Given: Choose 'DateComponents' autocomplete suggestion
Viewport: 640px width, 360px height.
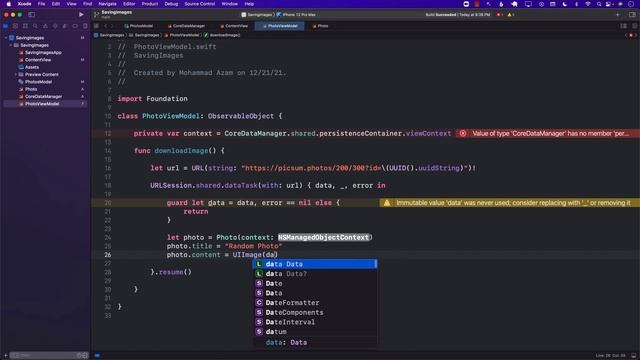Looking at the screenshot, I should (315, 312).
